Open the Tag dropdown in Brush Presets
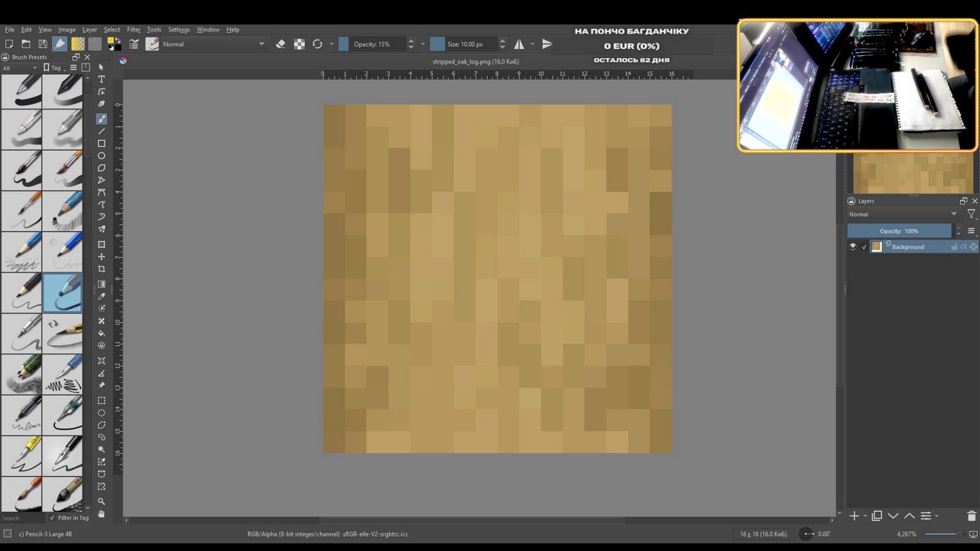This screenshot has width=980, height=551. [x=55, y=68]
